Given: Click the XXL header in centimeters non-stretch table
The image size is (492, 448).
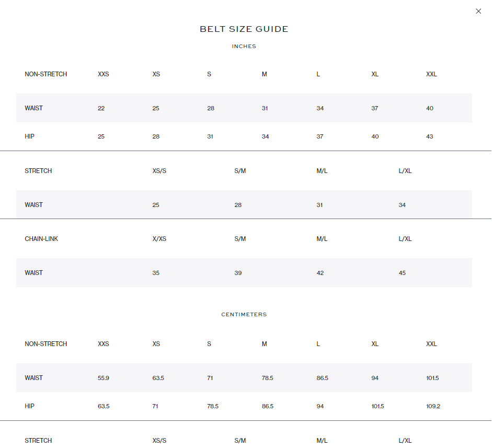Looking at the screenshot, I should (431, 344).
